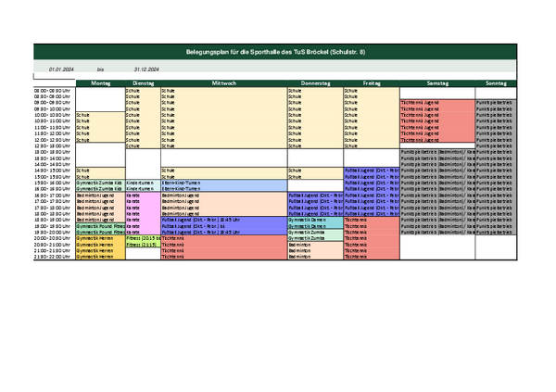The image size is (556, 392).
Task: Select the 'Donnerstag' column header
Action: coord(316,83)
